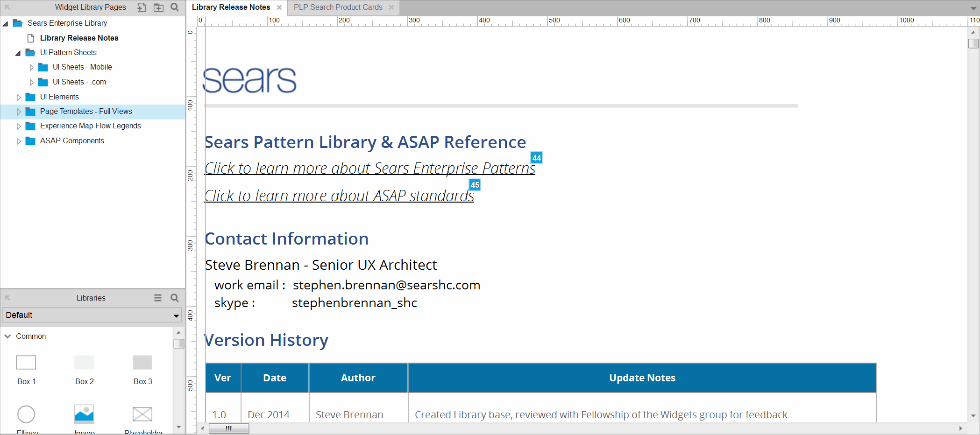
Task: Click the canvas scroll right arrow
Action: click(x=960, y=428)
